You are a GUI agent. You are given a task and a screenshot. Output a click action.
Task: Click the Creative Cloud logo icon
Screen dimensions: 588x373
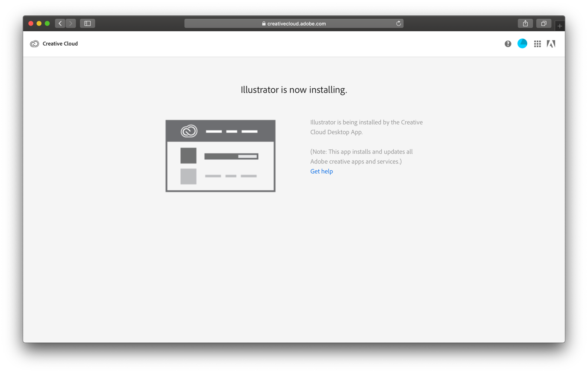pos(34,44)
